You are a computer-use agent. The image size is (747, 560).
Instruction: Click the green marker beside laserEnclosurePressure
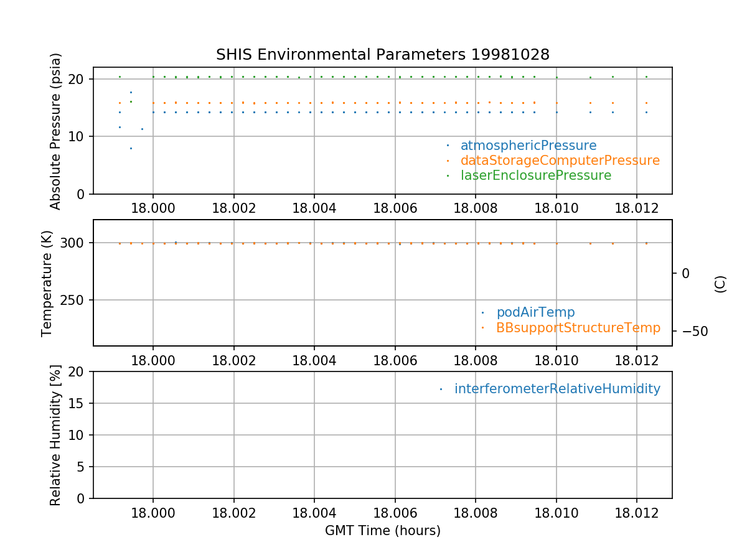(x=448, y=175)
